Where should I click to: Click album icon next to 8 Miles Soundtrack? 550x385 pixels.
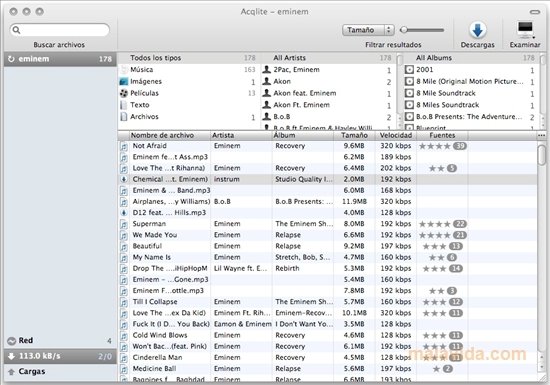point(409,105)
